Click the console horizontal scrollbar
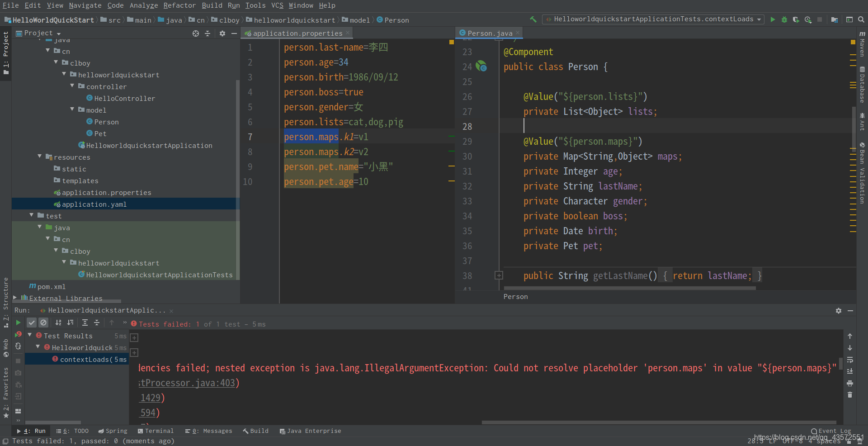The image size is (868, 446). (x=659, y=422)
